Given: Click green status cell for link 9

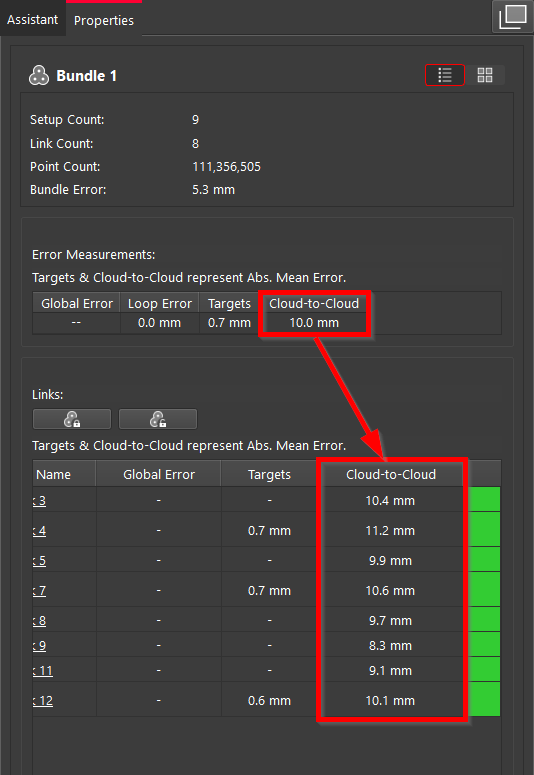Looking at the screenshot, I should 484,645.
